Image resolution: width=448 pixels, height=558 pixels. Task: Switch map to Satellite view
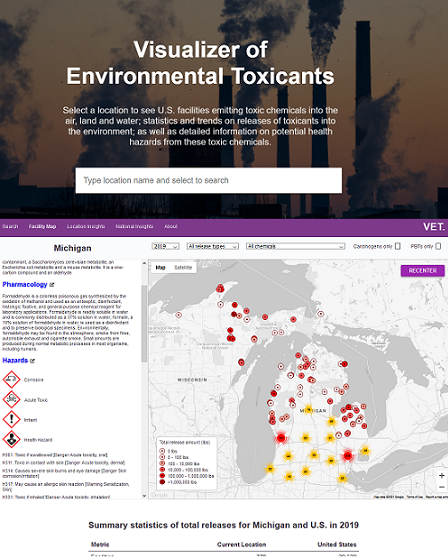(183, 268)
